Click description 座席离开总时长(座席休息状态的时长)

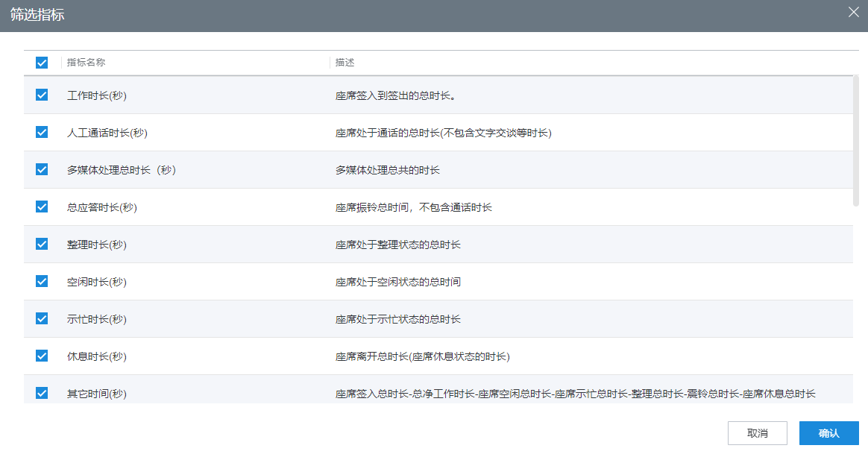(x=422, y=356)
